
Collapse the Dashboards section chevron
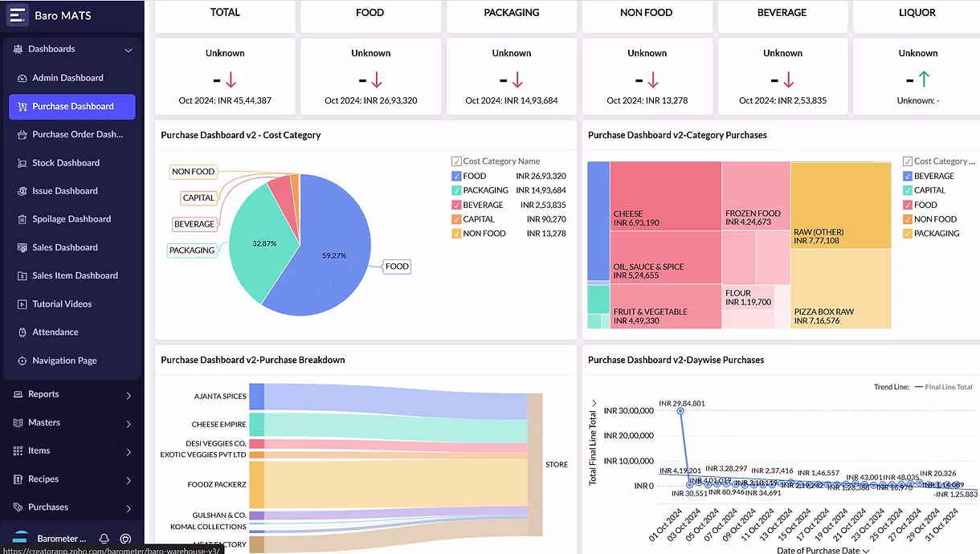pos(129,50)
